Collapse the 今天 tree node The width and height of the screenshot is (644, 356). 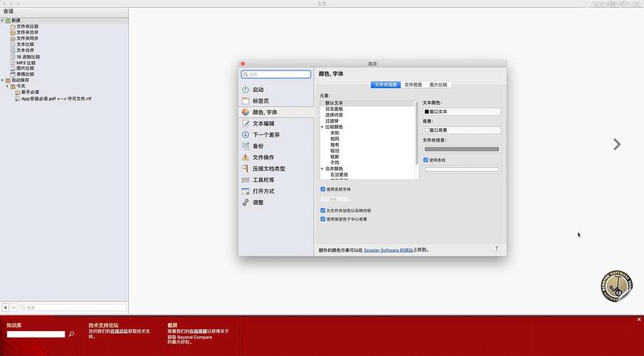click(7, 86)
